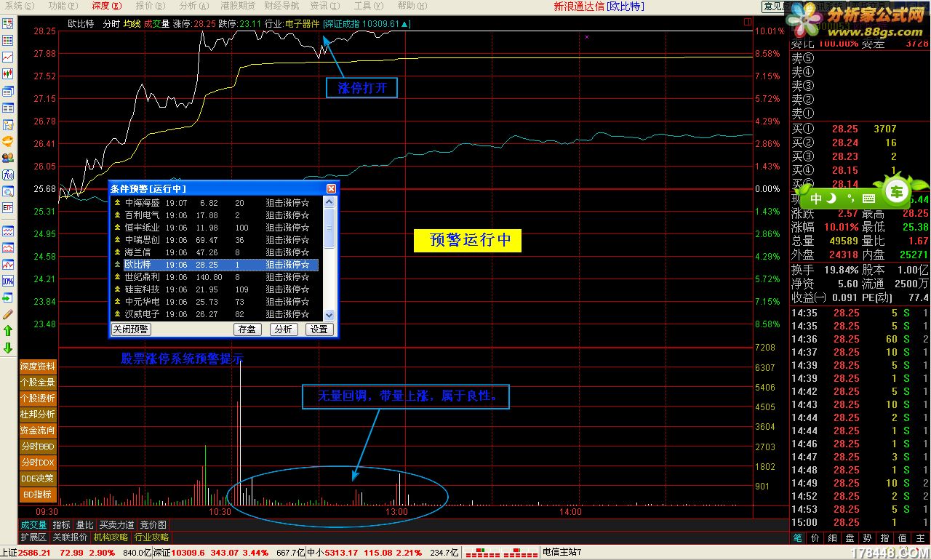
Task: Click the 关闭预警 button
Action: click(131, 329)
